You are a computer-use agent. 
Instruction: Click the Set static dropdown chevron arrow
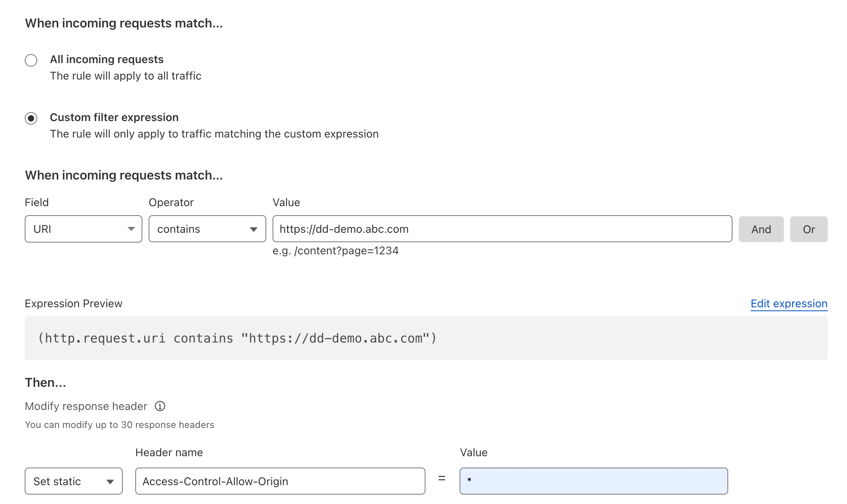(110, 481)
